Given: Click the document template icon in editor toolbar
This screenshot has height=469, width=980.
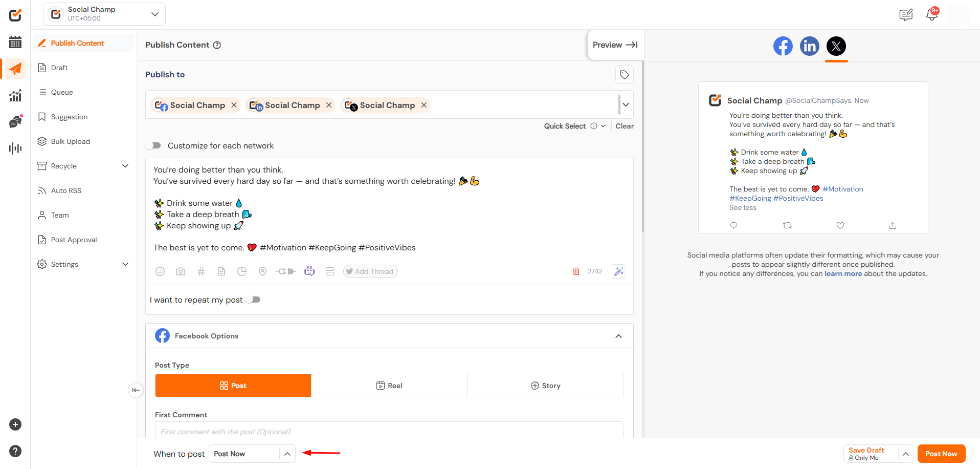Looking at the screenshot, I should pos(221,271).
